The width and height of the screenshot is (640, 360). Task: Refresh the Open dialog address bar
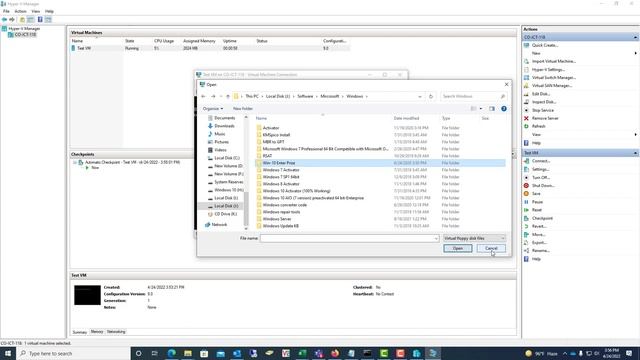click(x=431, y=96)
